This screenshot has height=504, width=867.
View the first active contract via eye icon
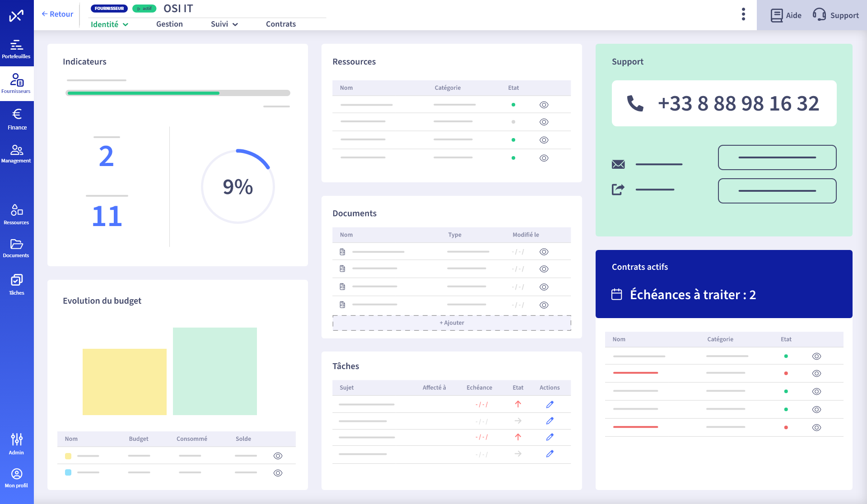[816, 356]
